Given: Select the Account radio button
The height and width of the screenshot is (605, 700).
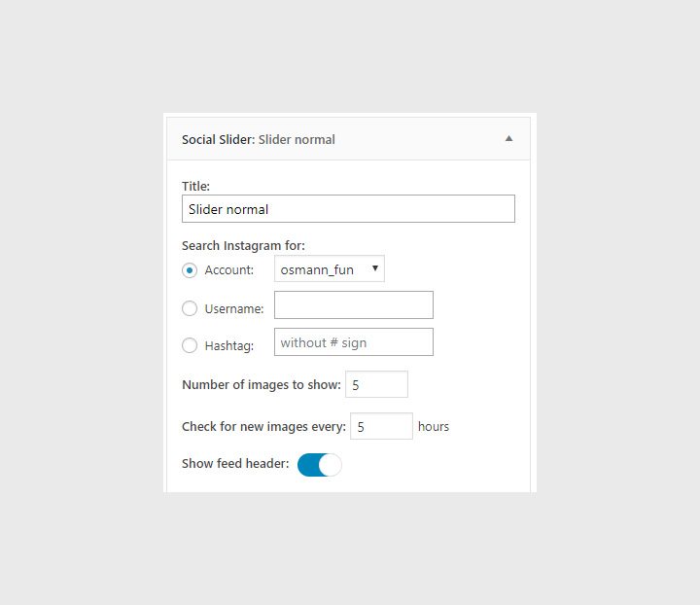Looking at the screenshot, I should click(x=190, y=269).
